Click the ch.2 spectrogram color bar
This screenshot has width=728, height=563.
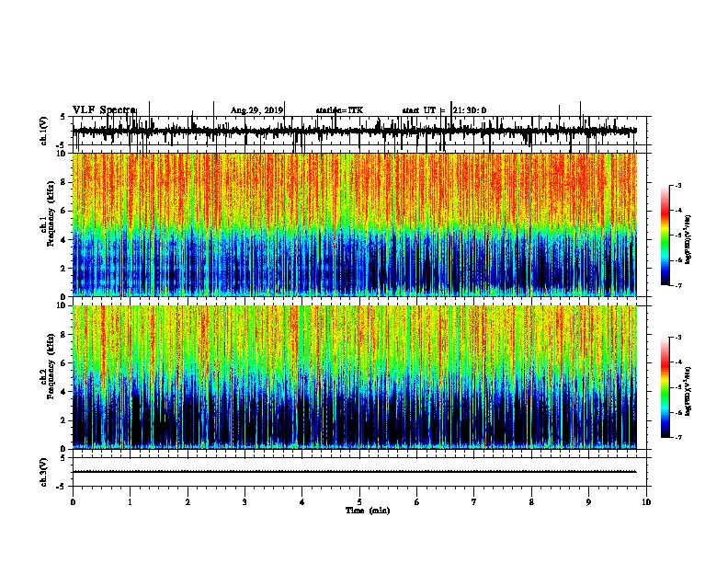coord(665,387)
